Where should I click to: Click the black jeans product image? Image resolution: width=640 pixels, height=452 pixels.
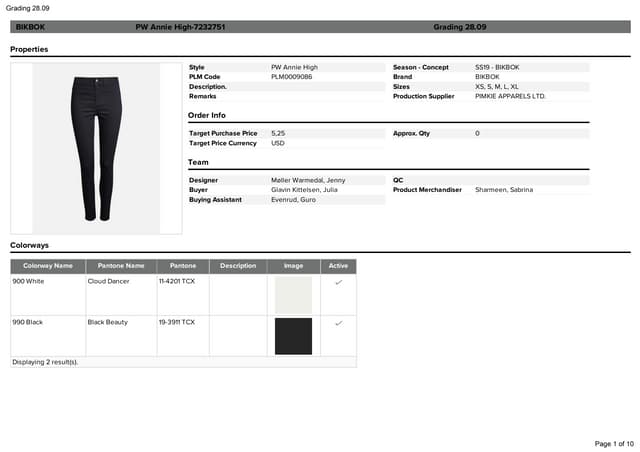click(97, 148)
